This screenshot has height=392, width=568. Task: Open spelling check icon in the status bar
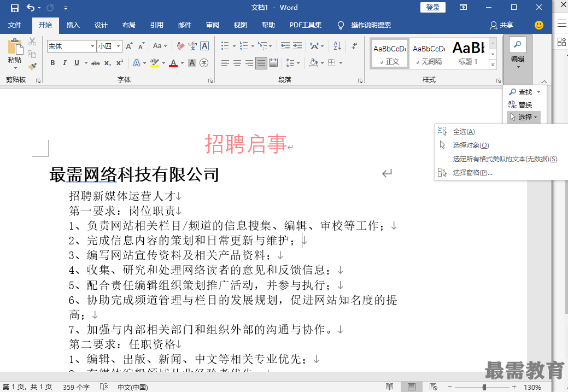[104, 387]
